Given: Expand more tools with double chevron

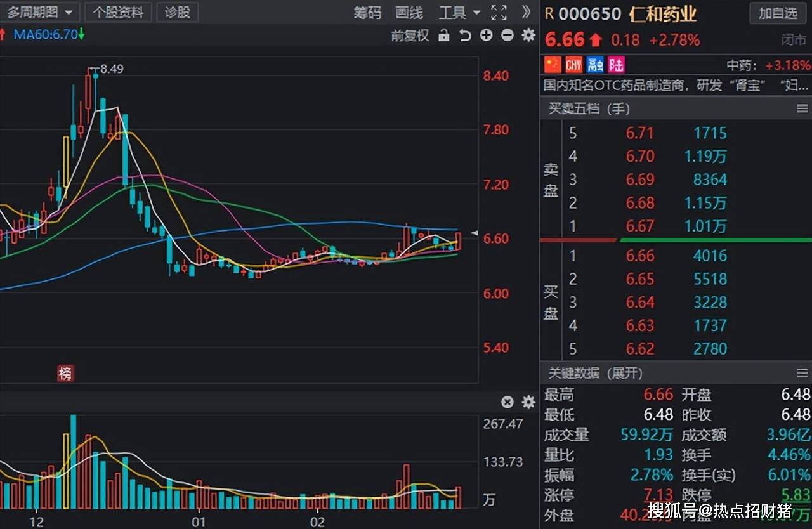Looking at the screenshot, I should pyautogui.click(x=526, y=12).
